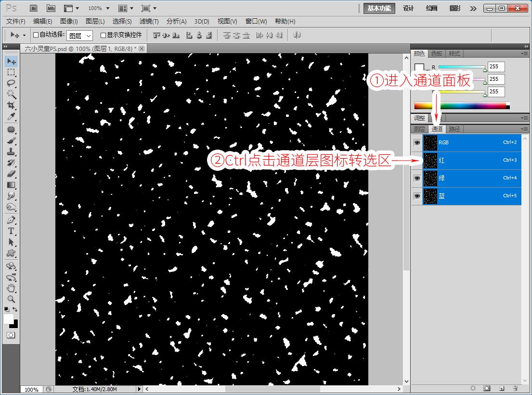The height and width of the screenshot is (395, 532).
Task: Expand more workspaces with the double-arrow
Action: (x=473, y=8)
